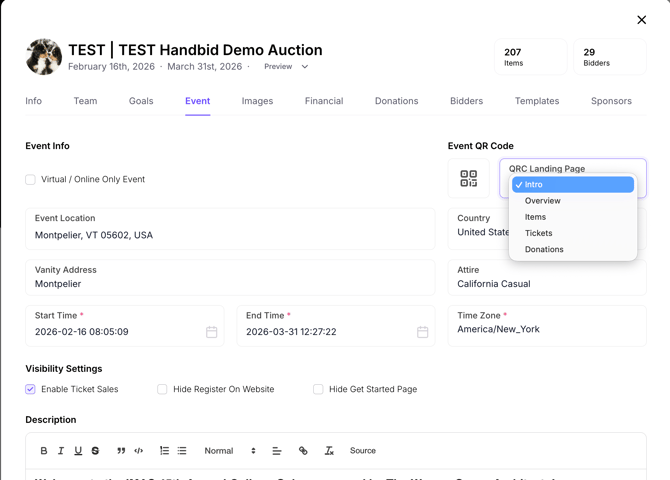This screenshot has width=670, height=480.
Task: Clear formatting in the description editor
Action: click(329, 451)
